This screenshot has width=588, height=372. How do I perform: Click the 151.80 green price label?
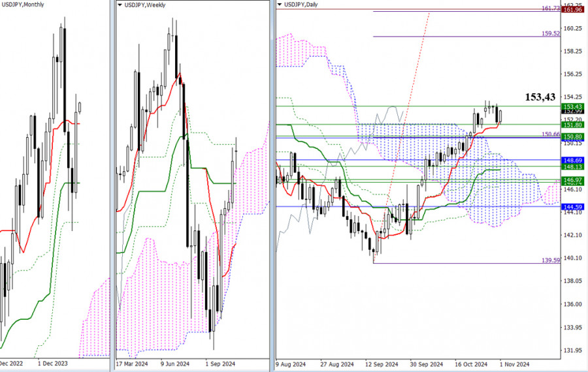[572, 125]
